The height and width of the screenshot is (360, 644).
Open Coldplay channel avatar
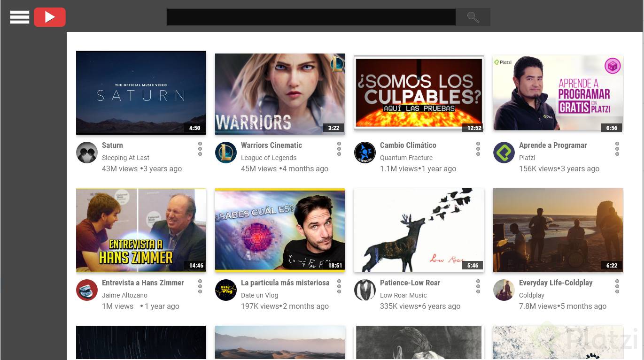coord(504,290)
